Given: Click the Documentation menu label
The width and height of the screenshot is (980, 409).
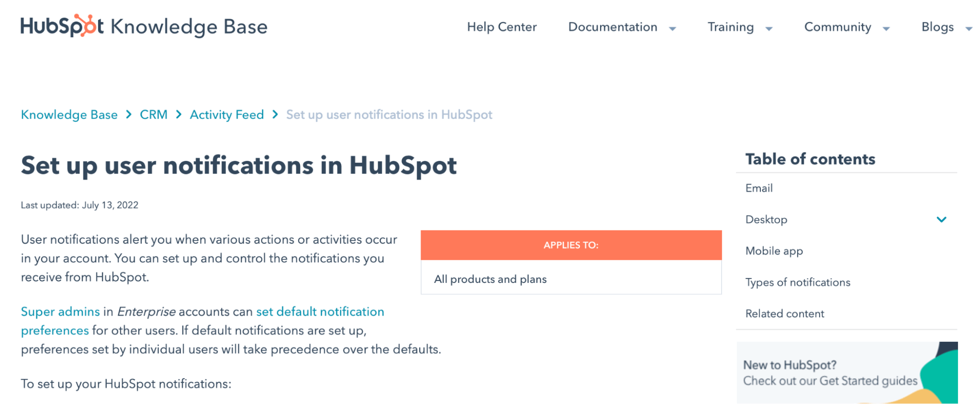Looking at the screenshot, I should [612, 27].
